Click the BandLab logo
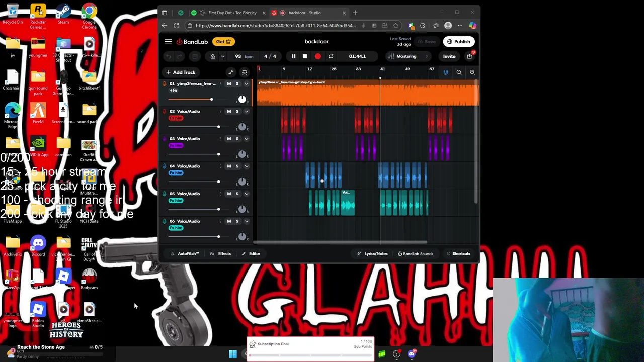This screenshot has height=362, width=644. point(192,42)
